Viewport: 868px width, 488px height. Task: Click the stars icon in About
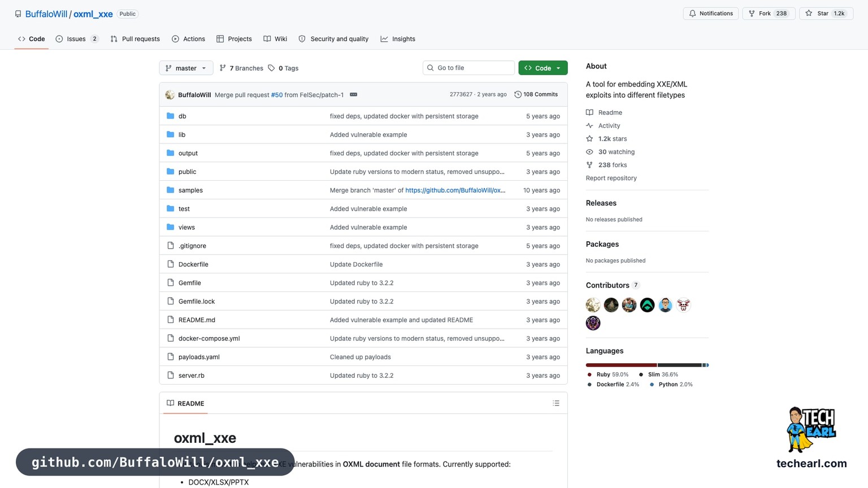click(x=589, y=139)
